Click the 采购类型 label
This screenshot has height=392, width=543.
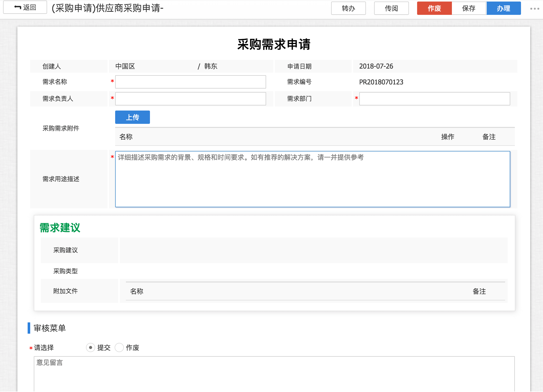click(x=65, y=271)
